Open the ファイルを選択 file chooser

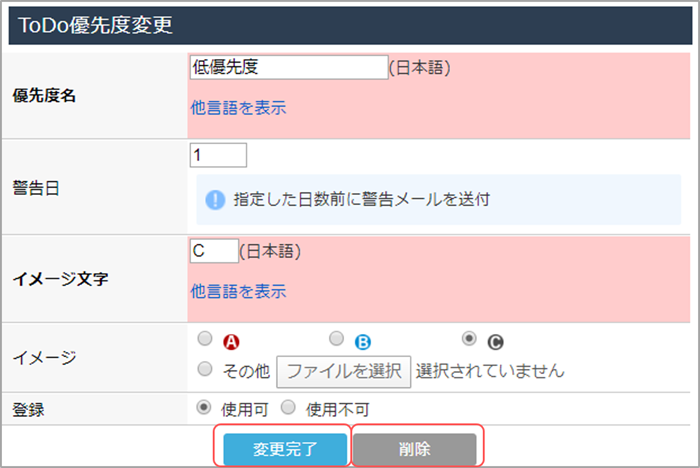(344, 372)
